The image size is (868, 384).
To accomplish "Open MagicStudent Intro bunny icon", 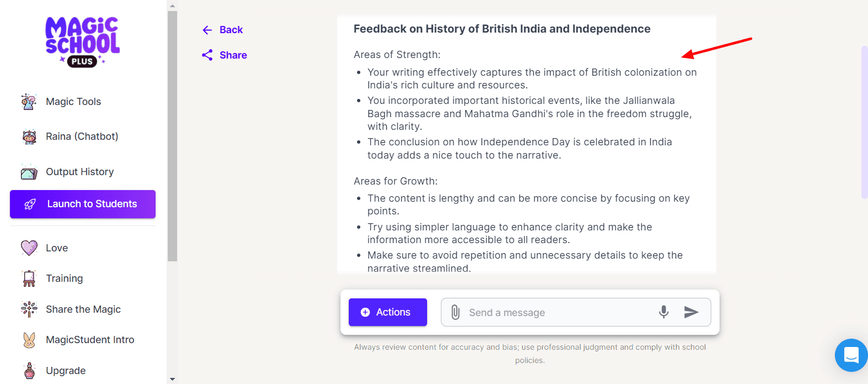I will [x=29, y=340].
